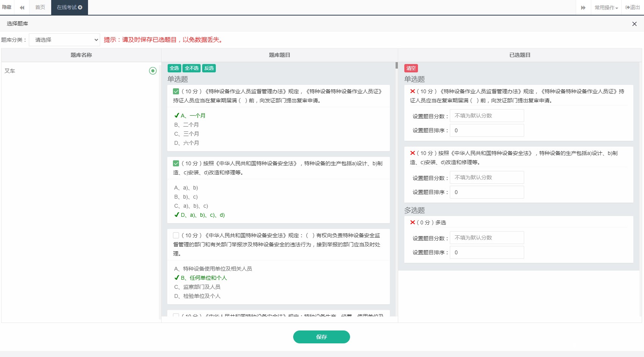Check the third question about 举报 rights

(x=176, y=235)
